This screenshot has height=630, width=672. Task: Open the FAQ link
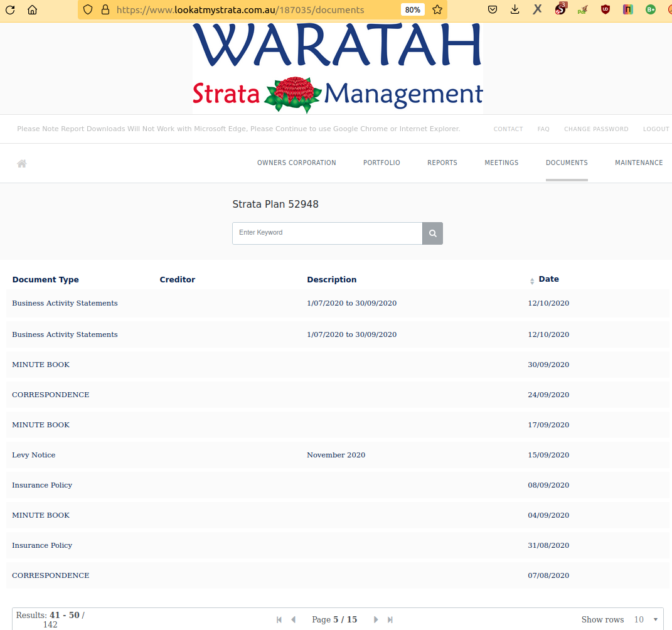tap(543, 129)
